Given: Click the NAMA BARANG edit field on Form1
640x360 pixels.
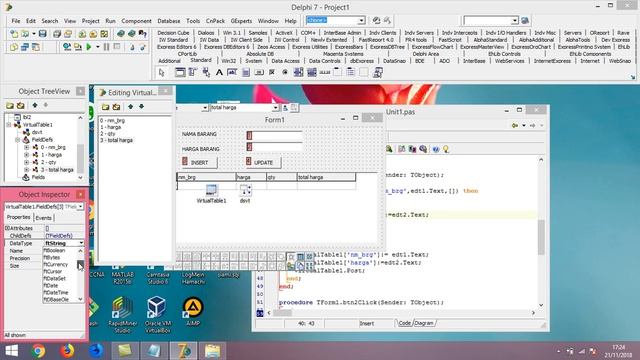Looking at the screenshot, I should pyautogui.click(x=274, y=135).
